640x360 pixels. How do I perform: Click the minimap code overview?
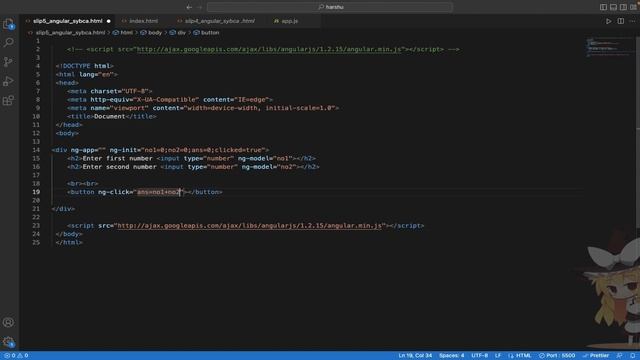[x=609, y=48]
